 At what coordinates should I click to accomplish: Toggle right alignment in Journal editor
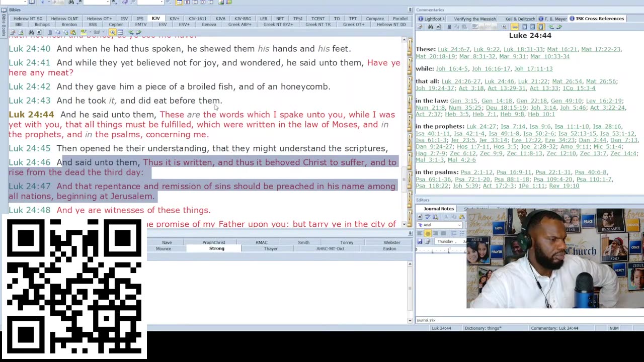(x=436, y=233)
